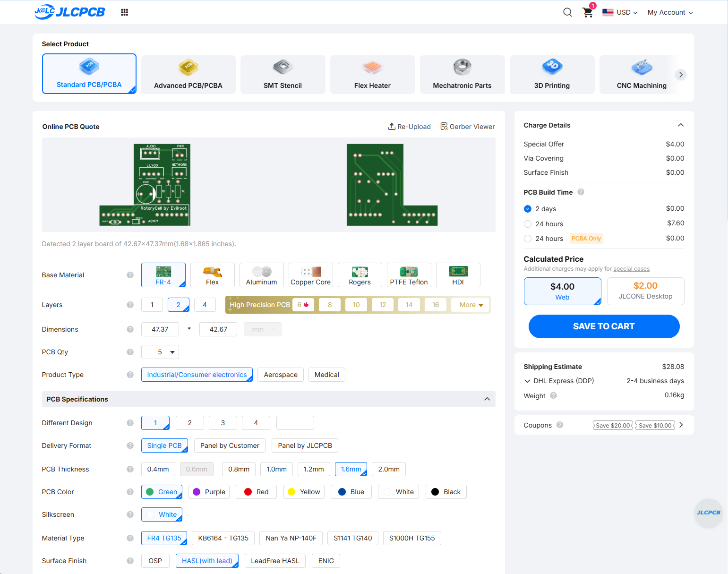Click help icon beside Delivery Format

tap(130, 445)
